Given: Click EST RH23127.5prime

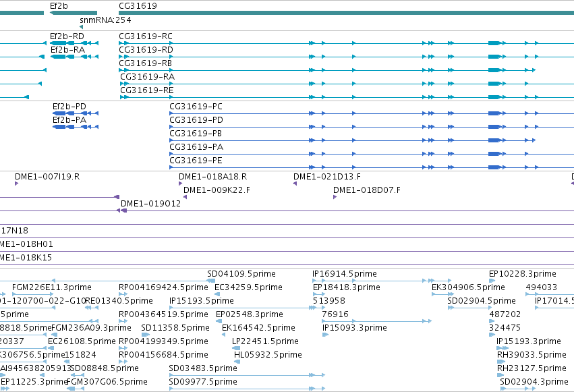Looking at the screenshot, I should point(532,369).
